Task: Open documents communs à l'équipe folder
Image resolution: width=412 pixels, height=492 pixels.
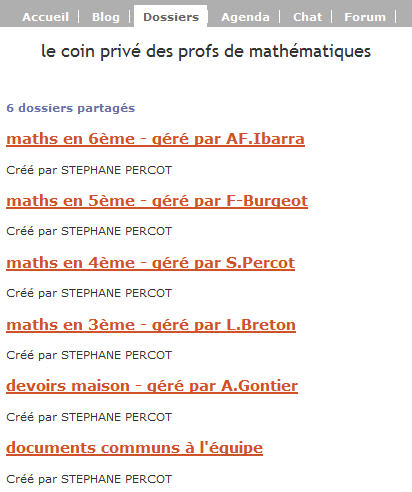Action: click(x=135, y=448)
